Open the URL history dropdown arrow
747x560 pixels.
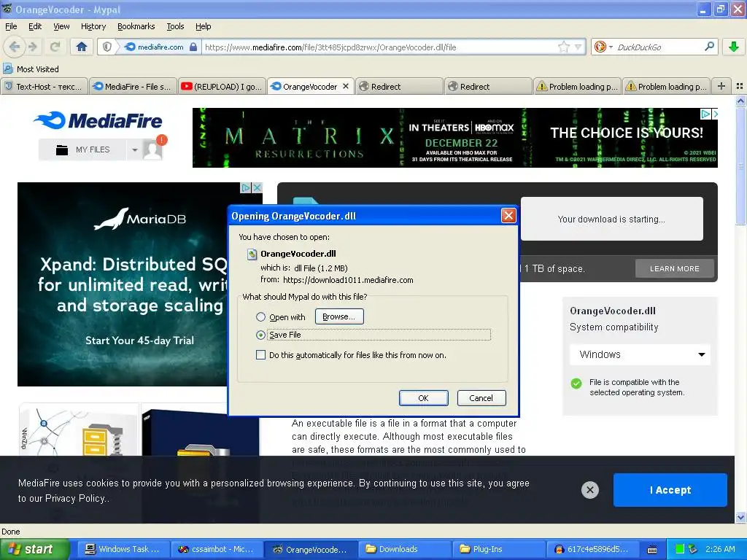[578, 47]
